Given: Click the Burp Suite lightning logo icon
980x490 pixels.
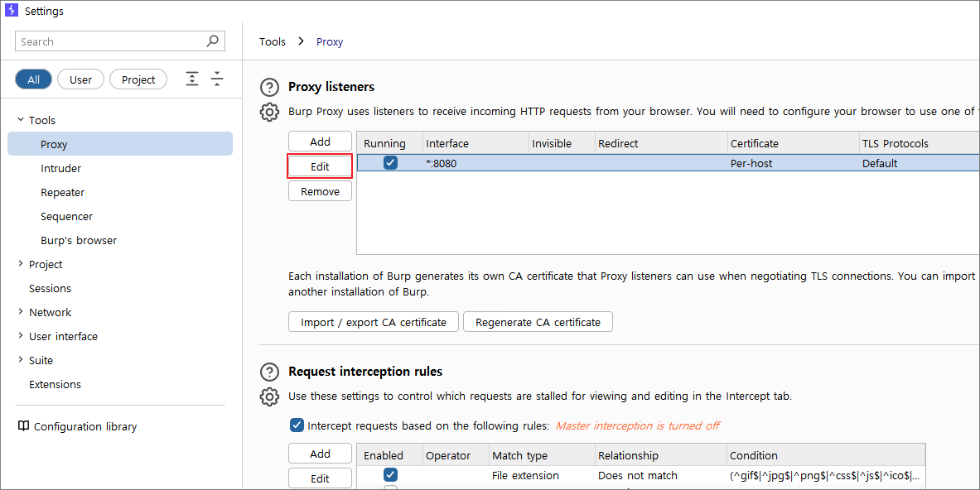Looking at the screenshot, I should (x=12, y=10).
